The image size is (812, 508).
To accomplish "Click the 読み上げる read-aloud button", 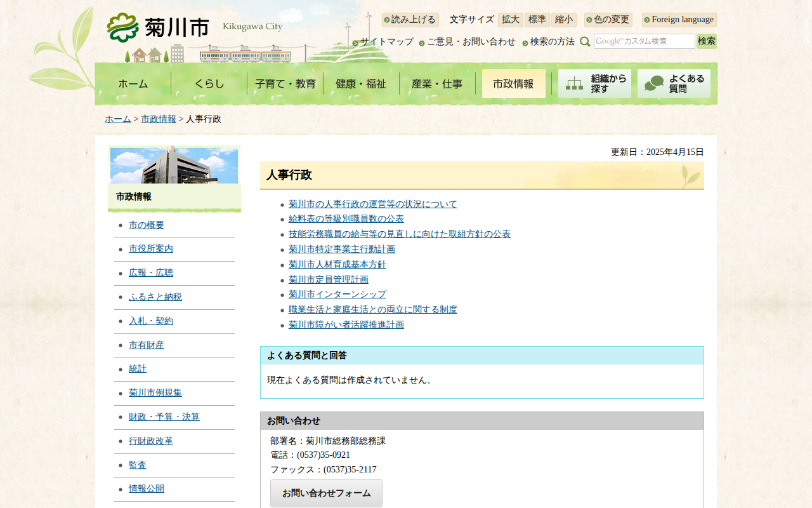I will click(x=410, y=20).
